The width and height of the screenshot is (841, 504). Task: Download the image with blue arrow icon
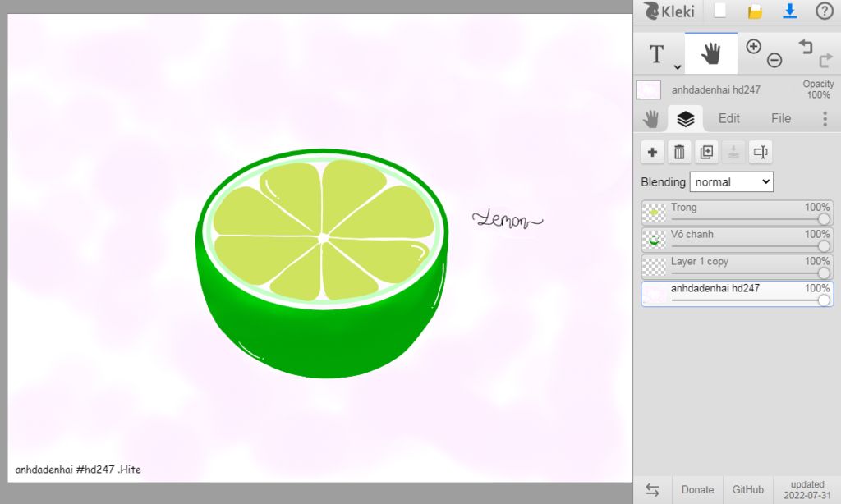(x=789, y=11)
